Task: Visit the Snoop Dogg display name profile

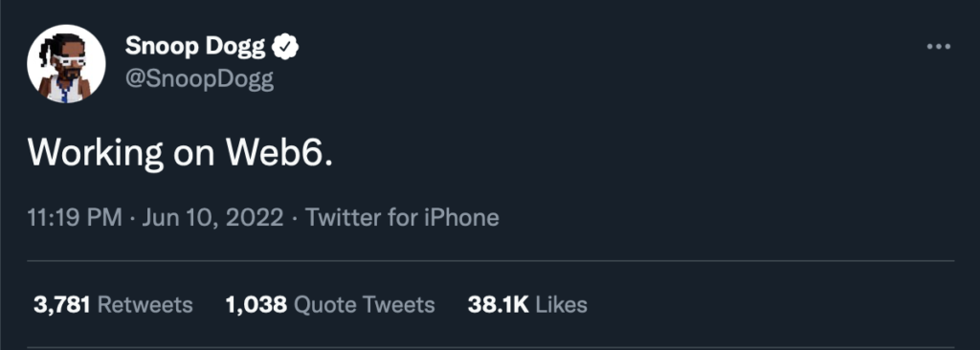Action: (195, 46)
